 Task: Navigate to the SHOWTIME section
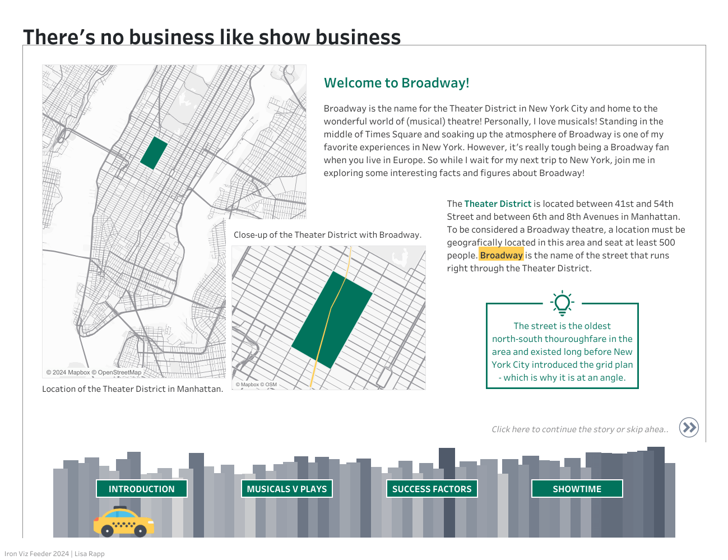point(577,489)
